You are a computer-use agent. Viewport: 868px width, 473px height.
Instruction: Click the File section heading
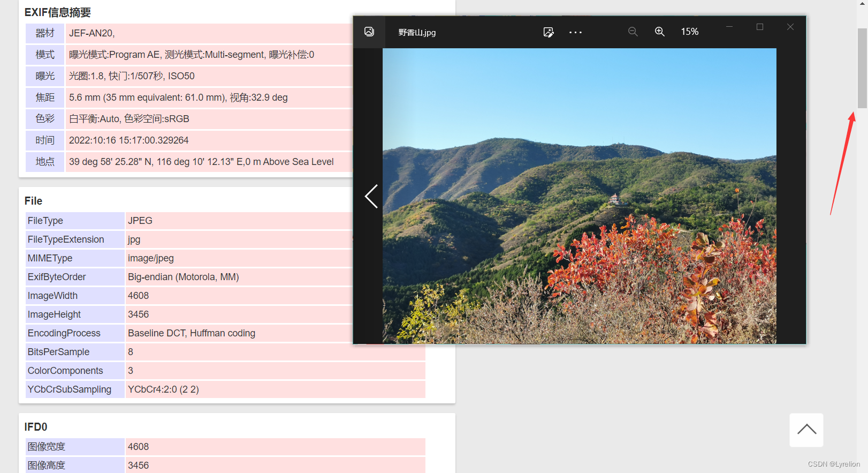(x=33, y=201)
